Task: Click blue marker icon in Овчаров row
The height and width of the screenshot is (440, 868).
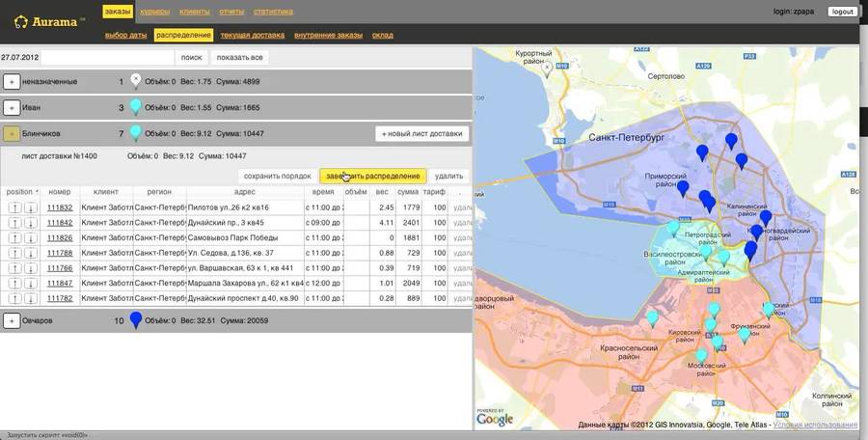Action: tap(136, 320)
